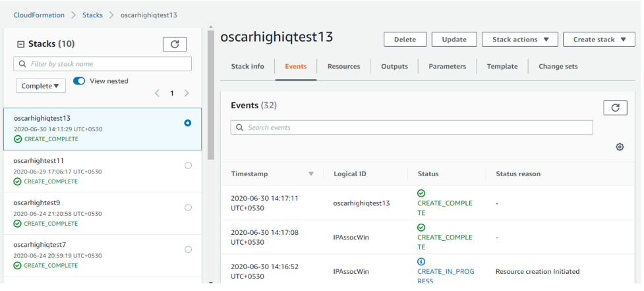Click green check icon for oscarhightest11 stack
The image size is (644, 291).
[x=18, y=181]
